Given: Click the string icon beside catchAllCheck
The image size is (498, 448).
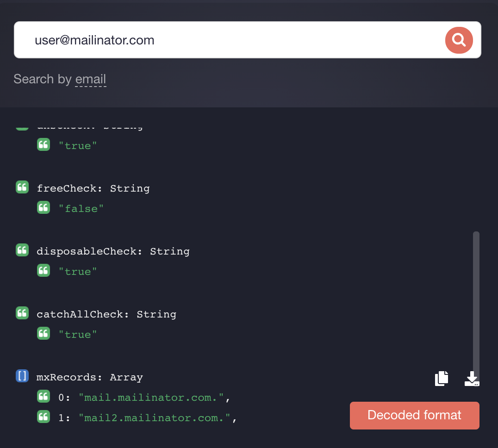Looking at the screenshot, I should [22, 313].
